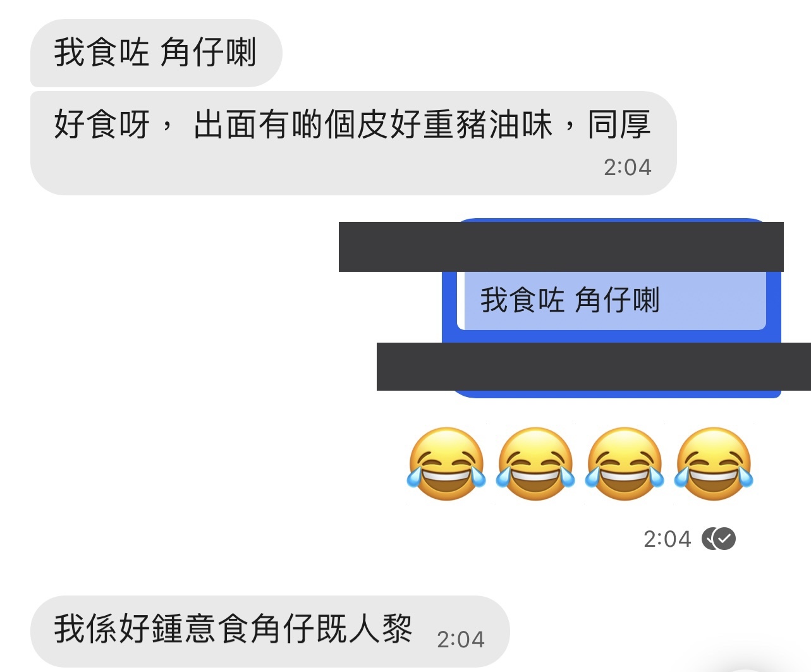The height and width of the screenshot is (672, 811).
Task: Open the quoted message 我食咗 角仔喇 in the blue bubble
Action: tap(611, 300)
